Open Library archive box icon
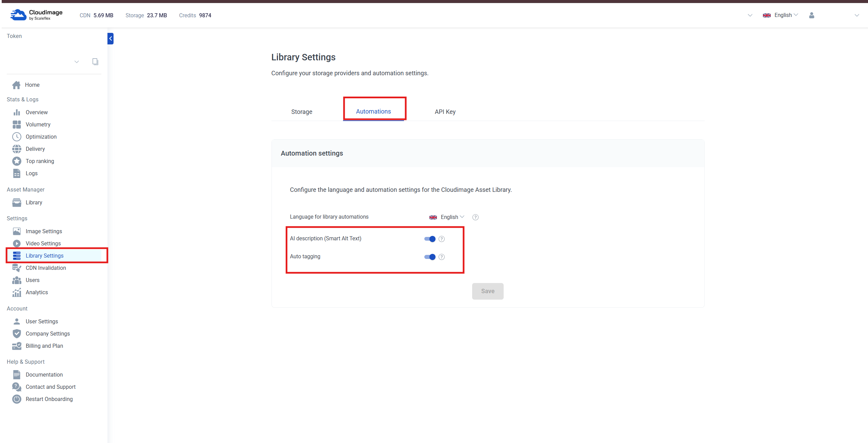Image resolution: width=868 pixels, height=443 pixels. click(17, 202)
